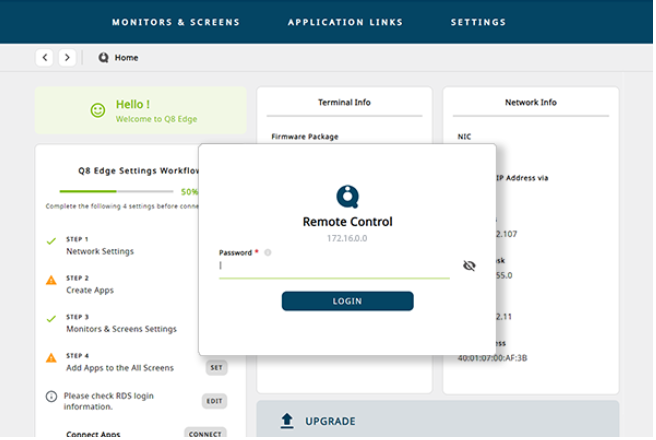Click the EDIT button for RDS login information
The height and width of the screenshot is (440, 656).
(x=215, y=401)
